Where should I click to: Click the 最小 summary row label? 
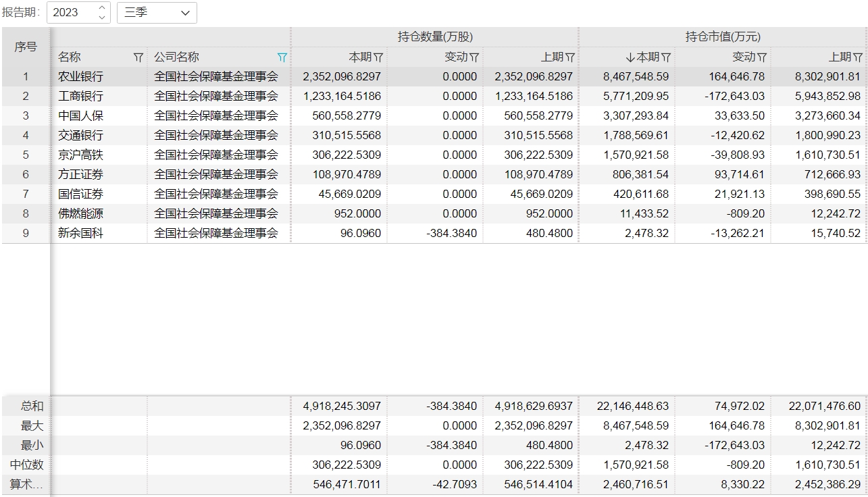pyautogui.click(x=32, y=446)
